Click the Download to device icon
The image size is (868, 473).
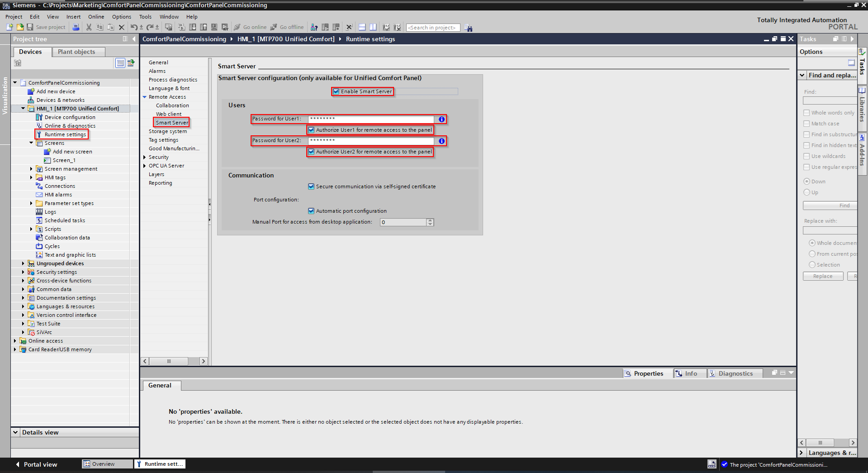coord(193,27)
